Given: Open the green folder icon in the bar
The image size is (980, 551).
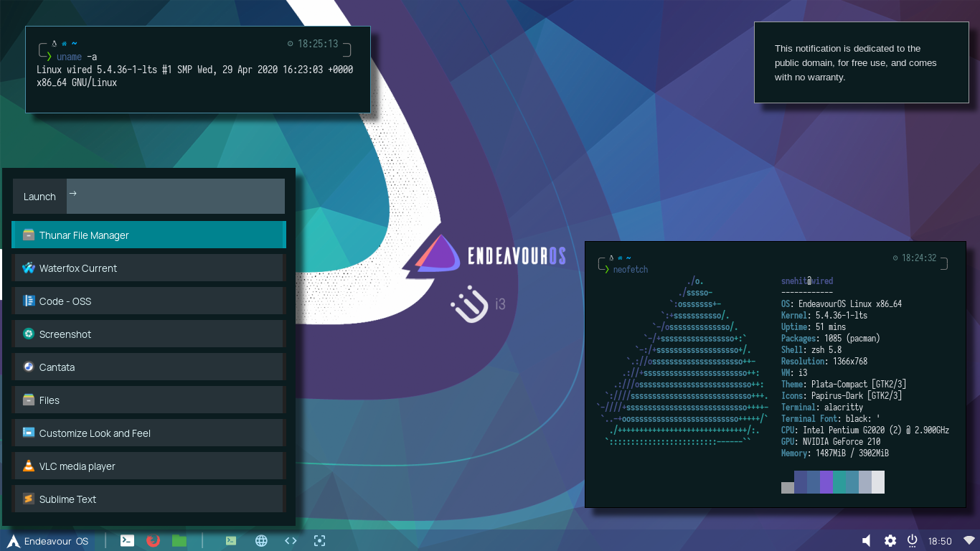Looking at the screenshot, I should pos(179,541).
